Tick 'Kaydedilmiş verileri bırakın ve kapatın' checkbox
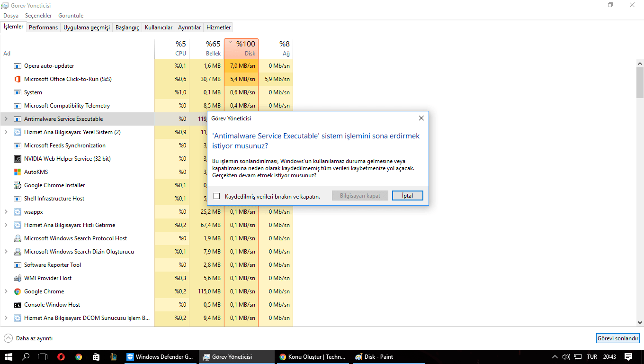 (x=217, y=196)
